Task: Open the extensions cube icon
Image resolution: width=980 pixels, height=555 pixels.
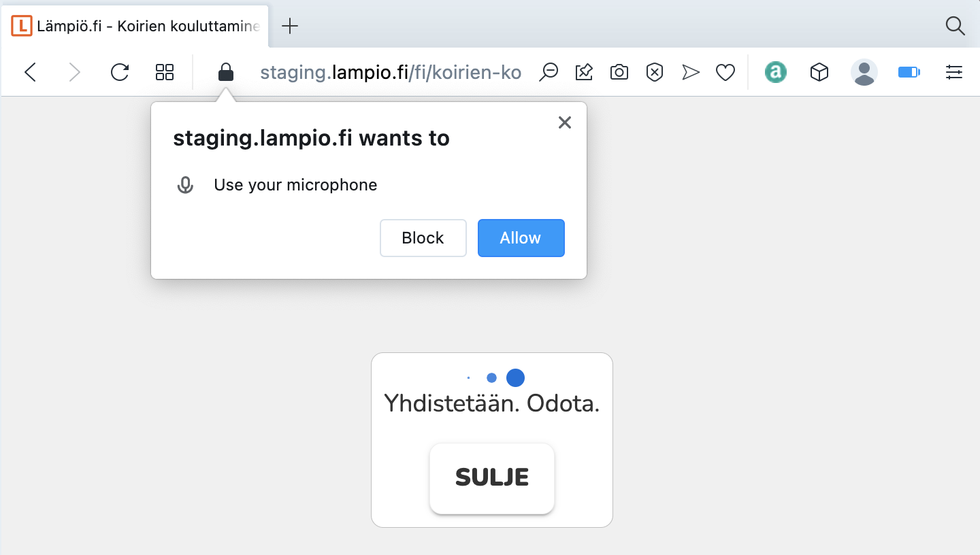Action: 819,72
